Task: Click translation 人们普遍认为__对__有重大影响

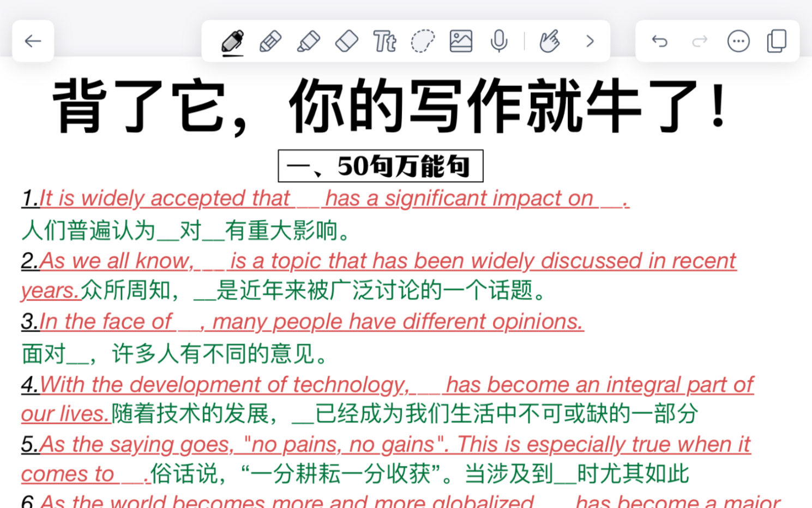Action: click(x=185, y=230)
